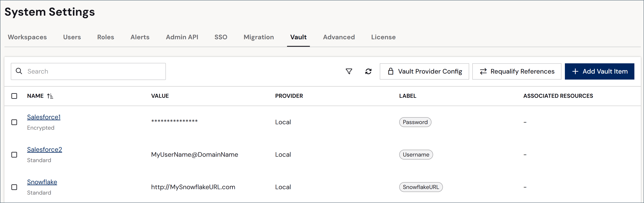Open the Salesforce1 vault item link
Image resolution: width=644 pixels, height=203 pixels.
click(x=44, y=117)
